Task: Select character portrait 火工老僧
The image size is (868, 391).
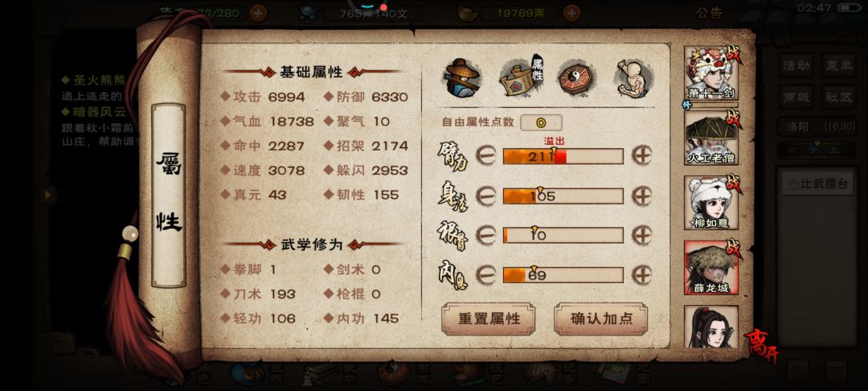Action: (x=710, y=138)
